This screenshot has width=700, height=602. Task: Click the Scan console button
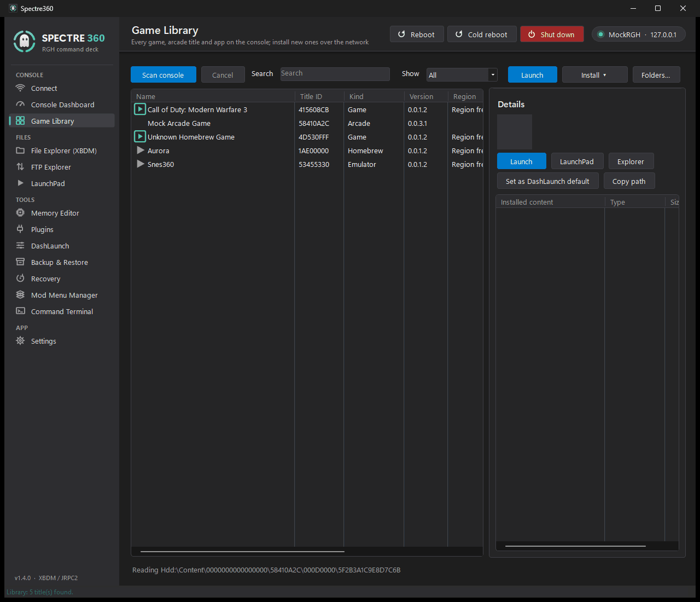point(164,75)
